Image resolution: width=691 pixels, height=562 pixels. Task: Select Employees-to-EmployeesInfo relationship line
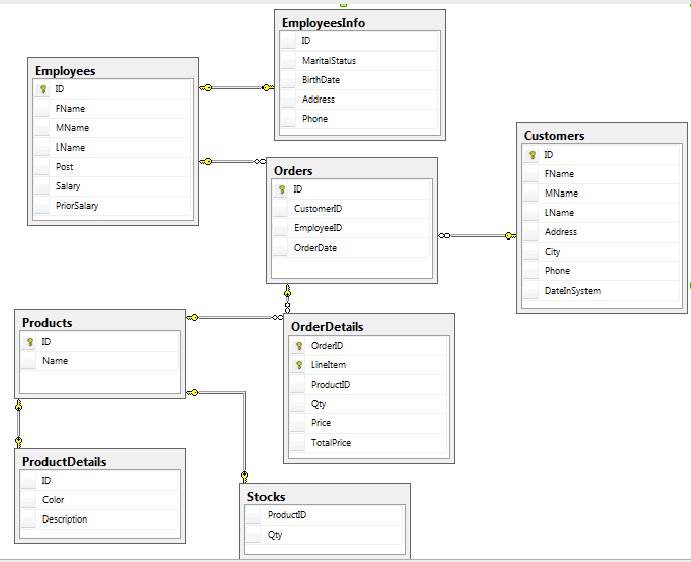click(x=237, y=88)
